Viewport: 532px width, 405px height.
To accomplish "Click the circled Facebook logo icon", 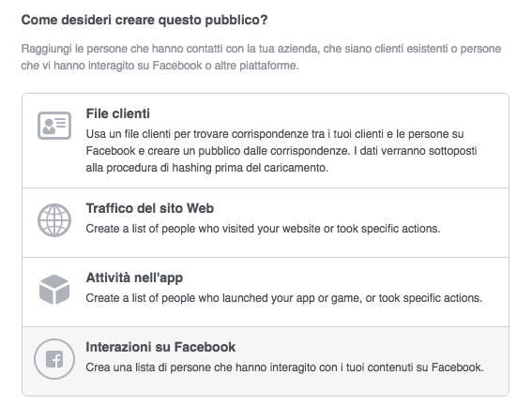I will point(54,359).
